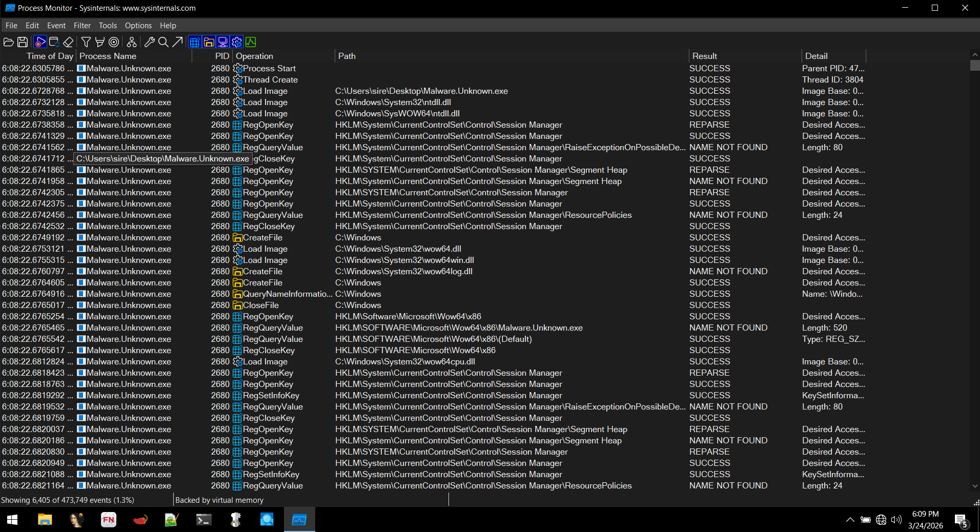
Task: Click the Save floppy disk icon
Action: point(23,42)
